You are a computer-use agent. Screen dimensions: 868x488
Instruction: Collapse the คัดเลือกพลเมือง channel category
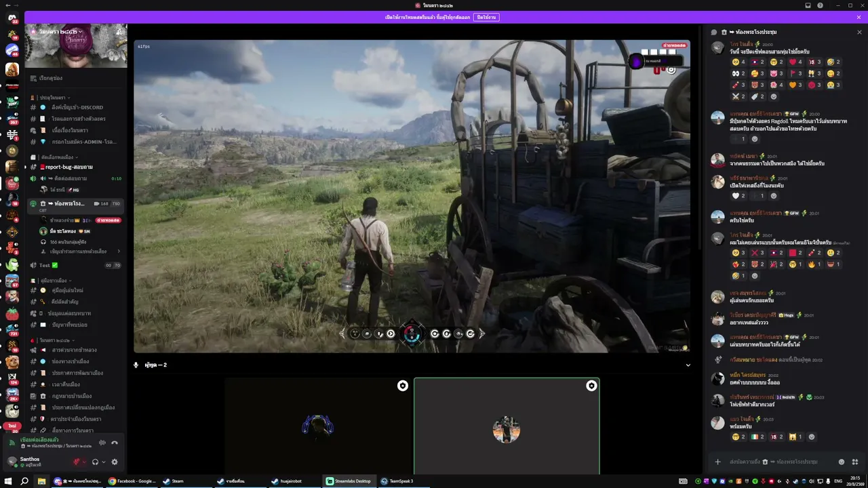[54, 157]
